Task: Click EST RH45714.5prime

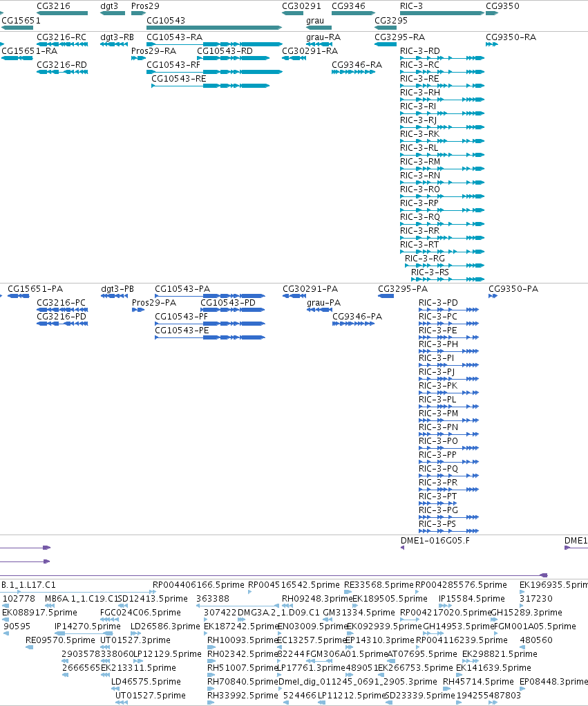Action: (478, 682)
